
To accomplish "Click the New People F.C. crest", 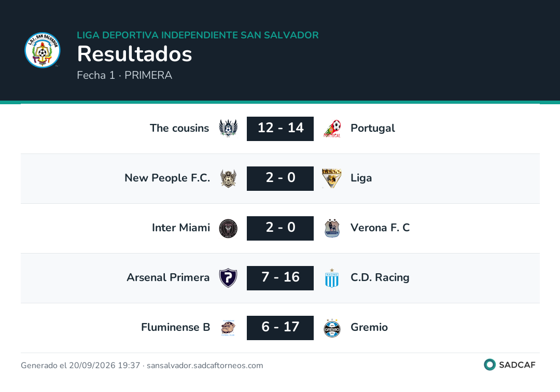I will pyautogui.click(x=228, y=178).
